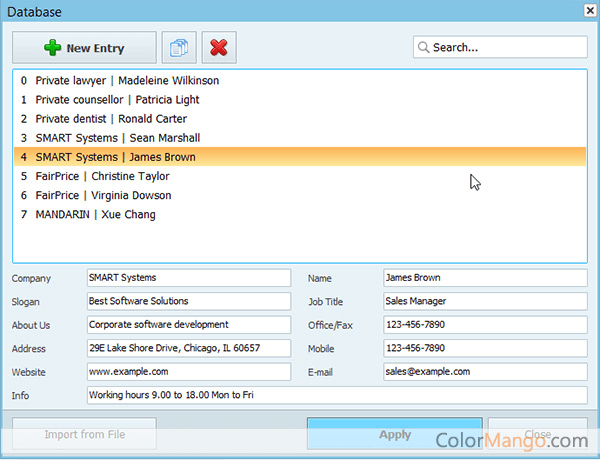Viewport: 600px width, 460px height.
Task: Select the Private dentist Ronald Carter entry
Action: 110,119
